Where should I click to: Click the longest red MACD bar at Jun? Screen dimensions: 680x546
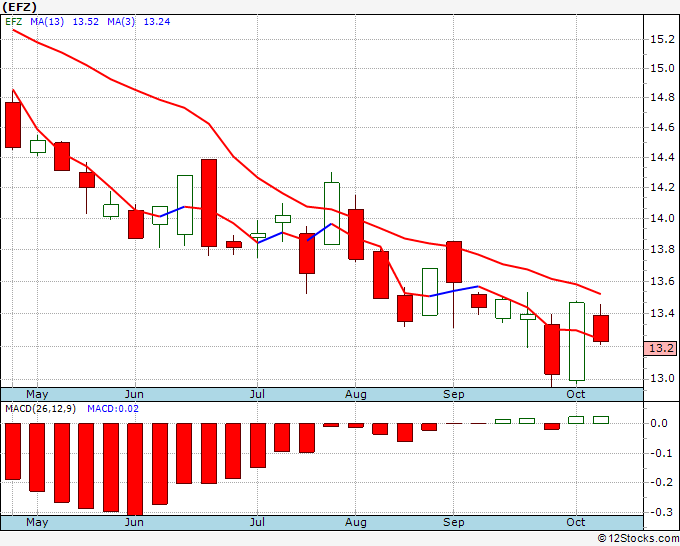point(135,469)
